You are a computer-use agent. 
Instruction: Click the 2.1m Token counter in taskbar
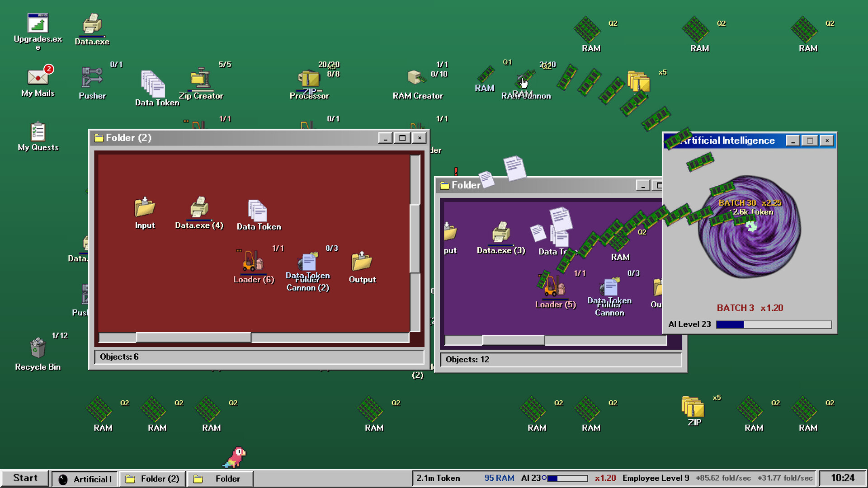click(438, 478)
